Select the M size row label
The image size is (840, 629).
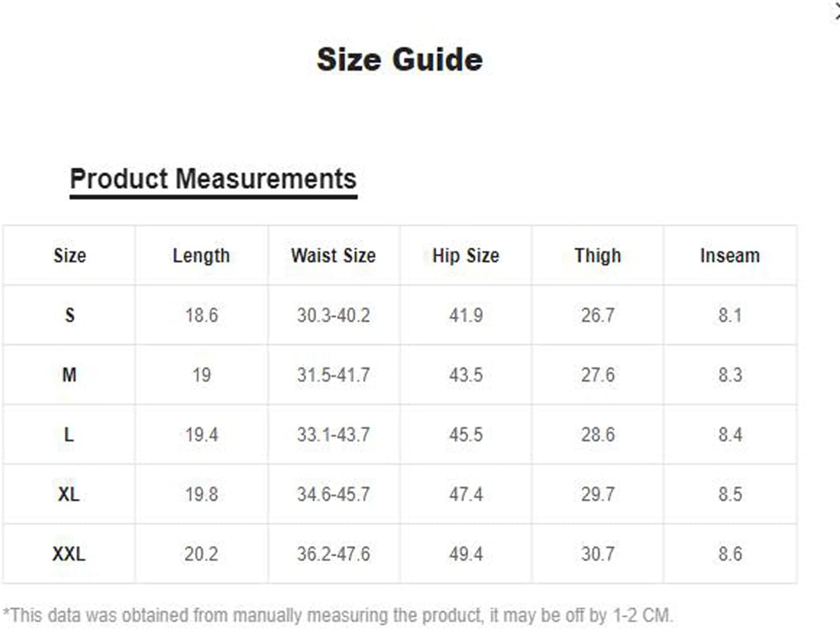point(69,375)
